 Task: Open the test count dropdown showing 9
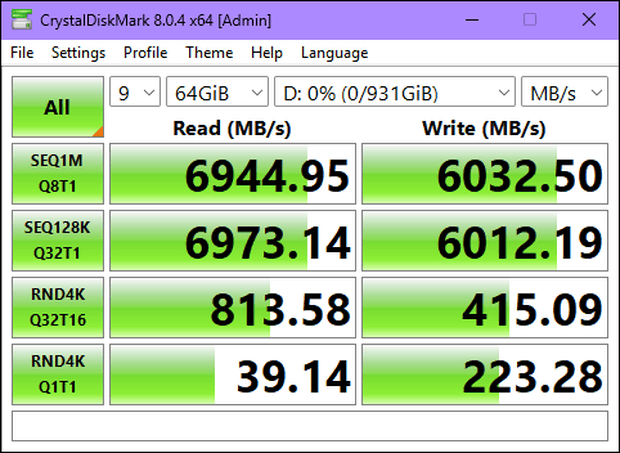(135, 92)
